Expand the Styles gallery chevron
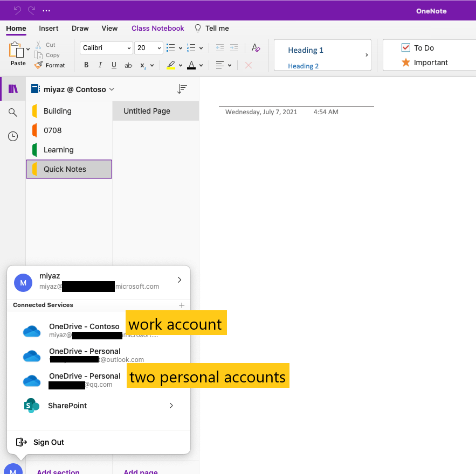This screenshot has width=476, height=474. (x=367, y=55)
